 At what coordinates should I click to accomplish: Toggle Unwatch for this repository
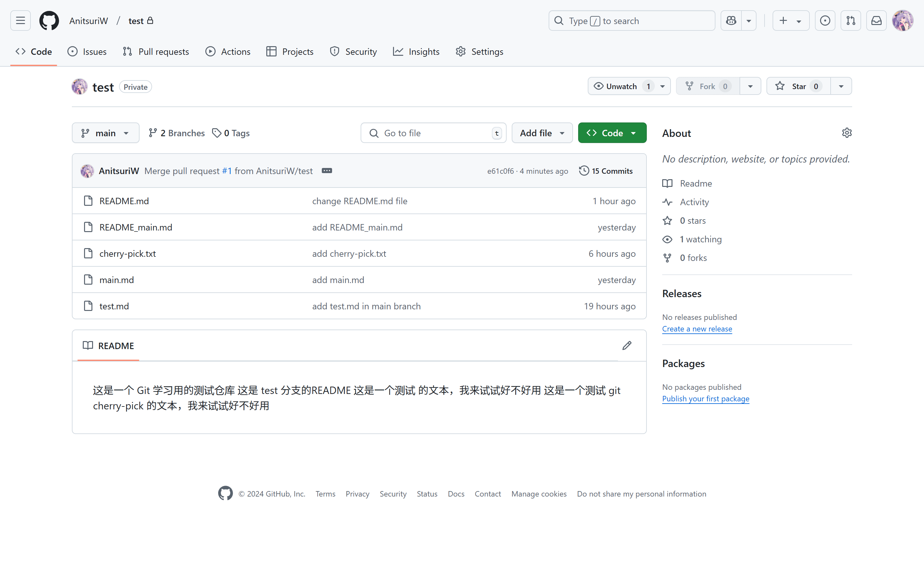tap(621, 86)
